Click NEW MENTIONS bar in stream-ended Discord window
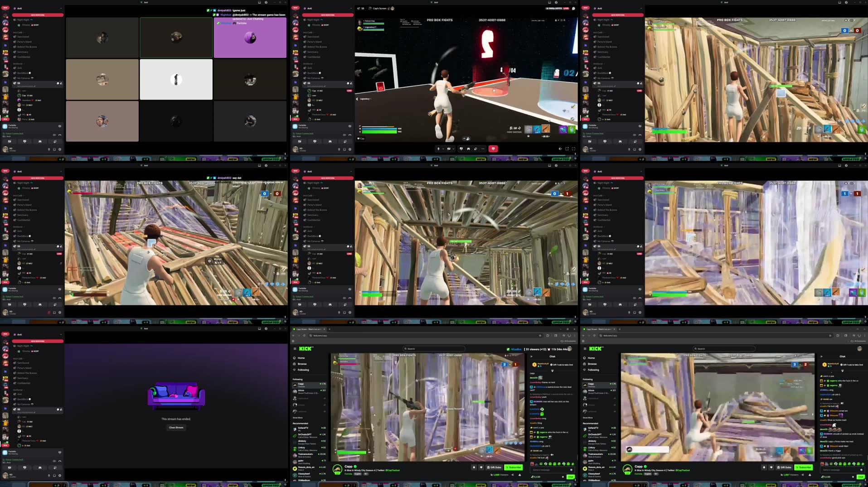Image resolution: width=868 pixels, height=487 pixels. click(x=38, y=341)
